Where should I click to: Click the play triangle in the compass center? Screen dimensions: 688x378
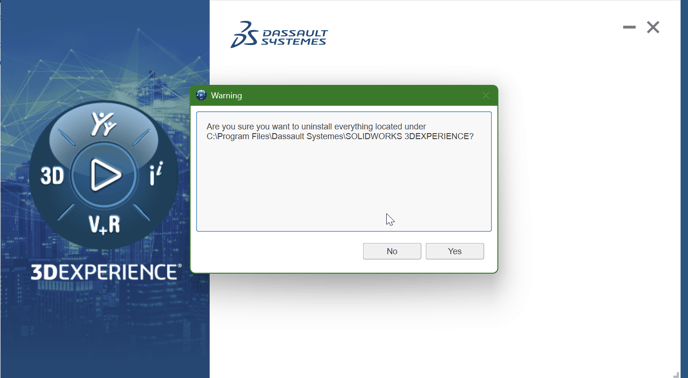(x=105, y=175)
